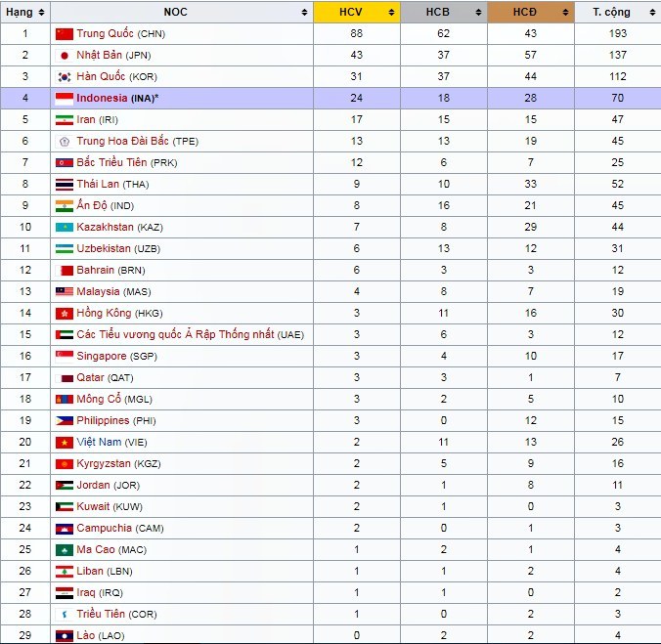Sort by T. cộng total column arrows

point(651,12)
